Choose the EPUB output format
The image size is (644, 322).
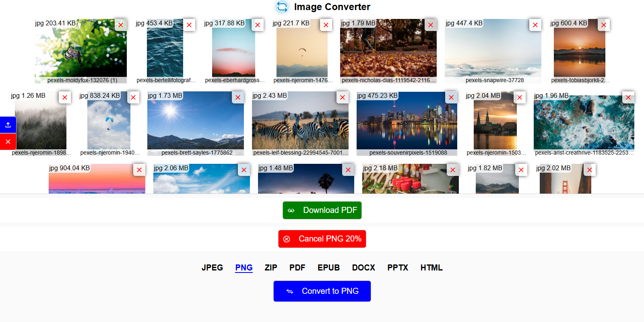pyautogui.click(x=328, y=268)
